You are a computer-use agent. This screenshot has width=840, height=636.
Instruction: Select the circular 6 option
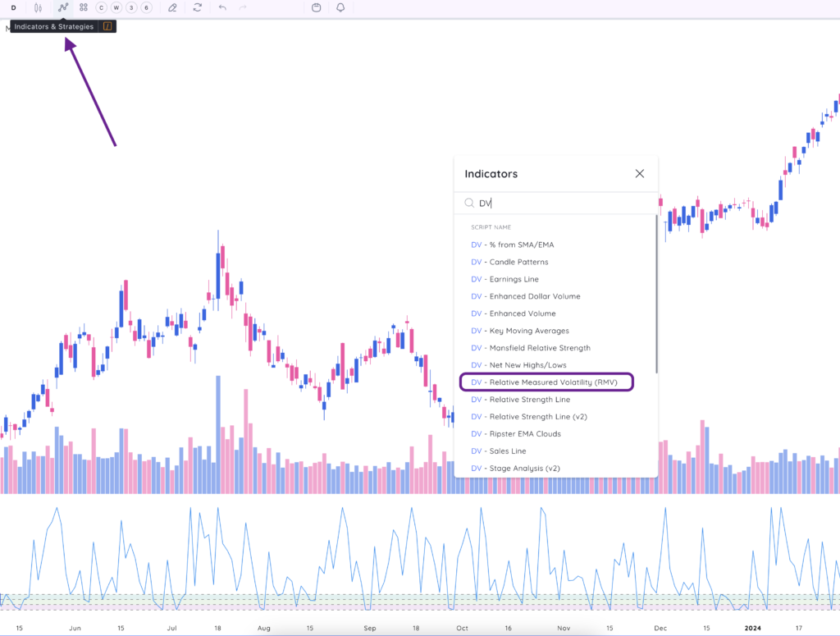(x=144, y=8)
